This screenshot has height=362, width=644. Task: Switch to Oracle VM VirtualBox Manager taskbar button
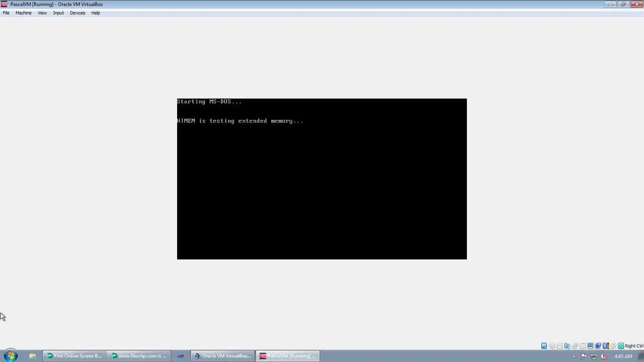coord(223,356)
